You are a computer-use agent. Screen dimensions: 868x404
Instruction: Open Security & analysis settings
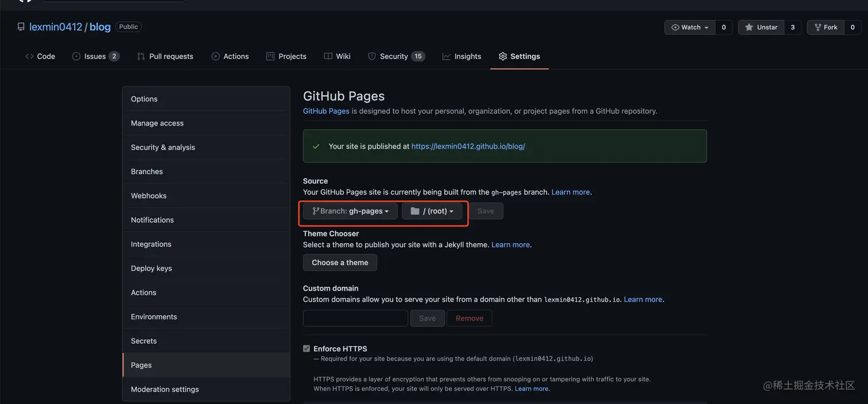206,147
